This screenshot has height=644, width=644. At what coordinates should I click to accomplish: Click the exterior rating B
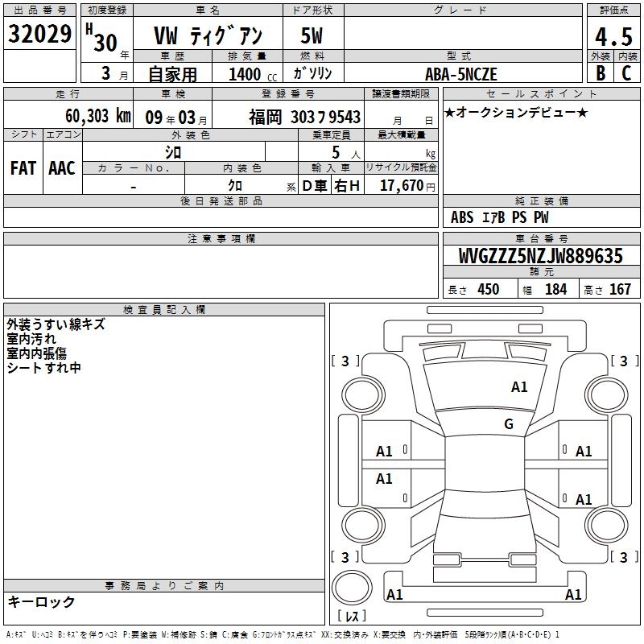pyautogui.click(x=601, y=73)
